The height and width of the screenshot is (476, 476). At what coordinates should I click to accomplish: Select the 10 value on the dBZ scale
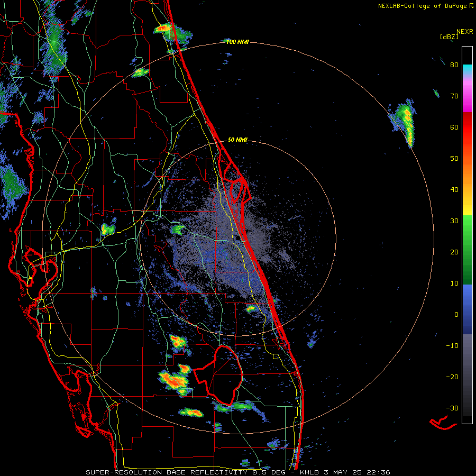tap(454, 283)
